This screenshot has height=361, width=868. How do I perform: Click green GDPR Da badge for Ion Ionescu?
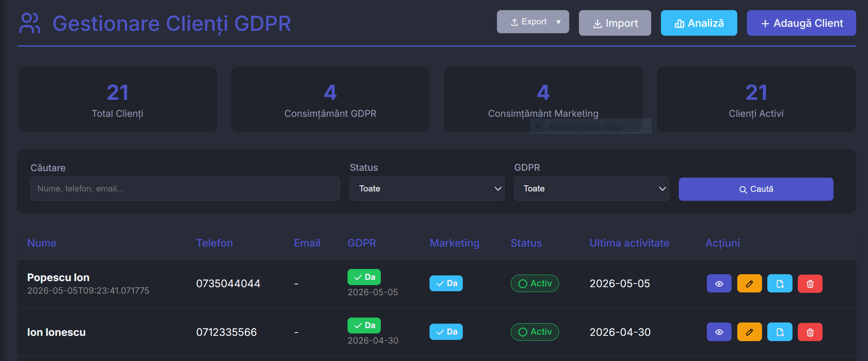point(364,325)
